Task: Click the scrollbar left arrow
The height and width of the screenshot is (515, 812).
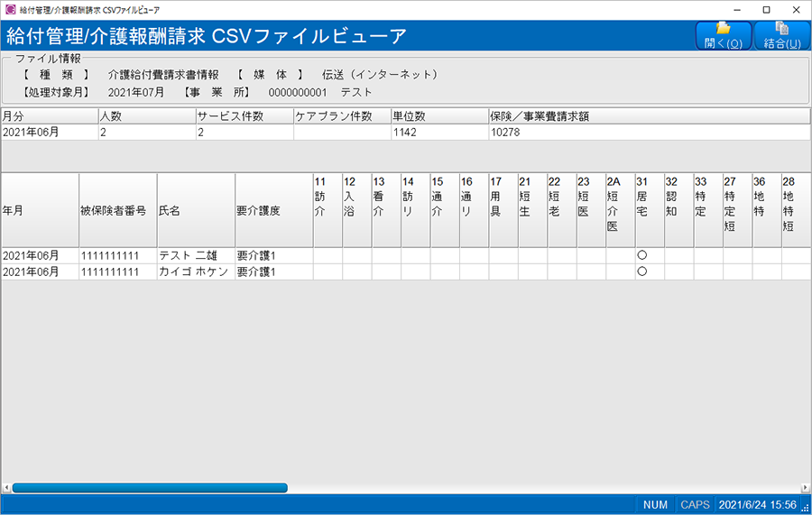Action: [6, 488]
